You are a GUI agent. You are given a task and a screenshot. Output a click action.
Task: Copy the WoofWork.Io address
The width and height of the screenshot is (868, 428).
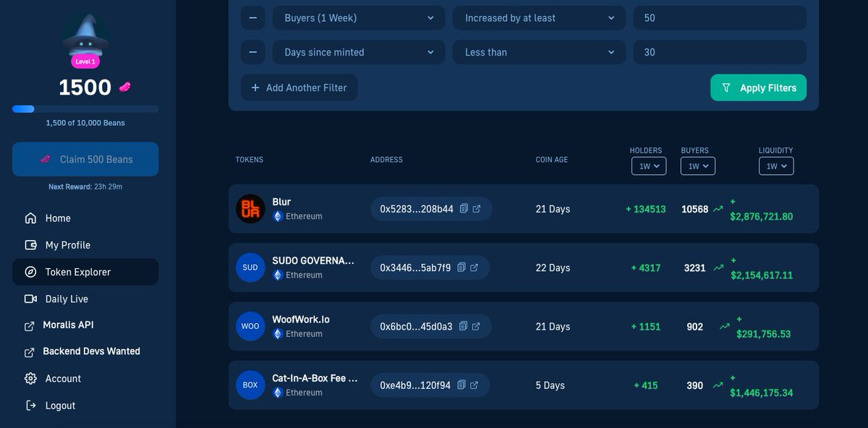pos(463,326)
